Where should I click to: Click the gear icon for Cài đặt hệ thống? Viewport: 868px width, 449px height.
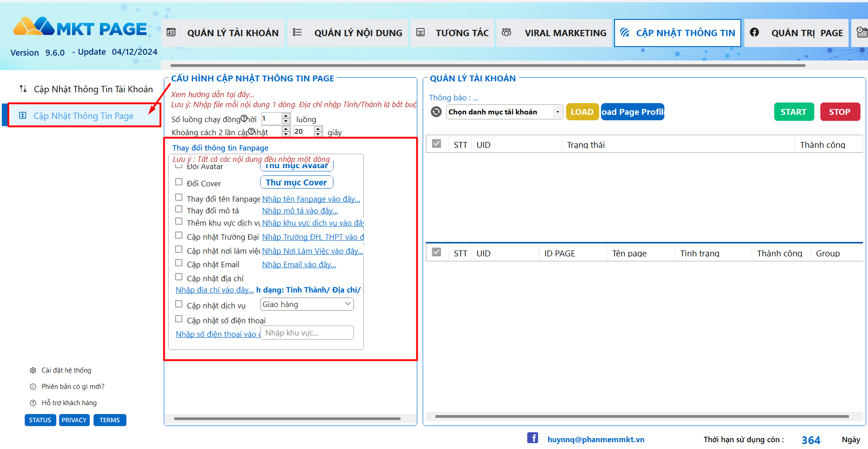point(33,370)
